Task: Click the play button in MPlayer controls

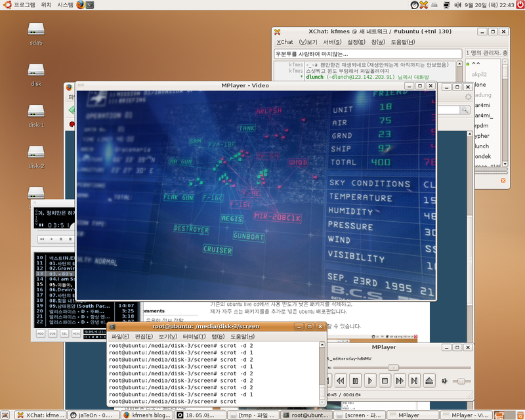Action: click(x=370, y=381)
